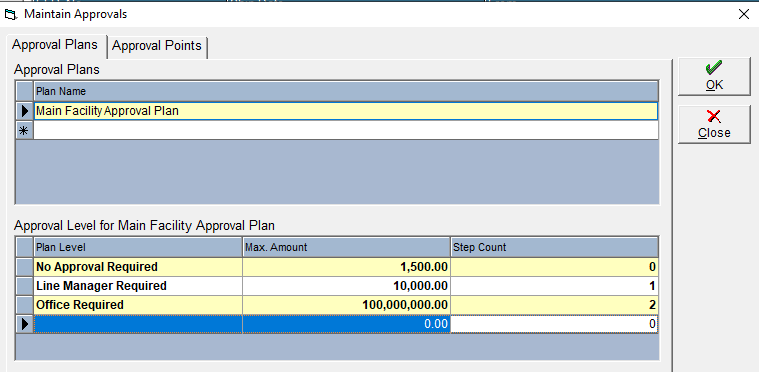Image resolution: width=759 pixels, height=372 pixels.
Task: Click the Plan Level column header
Action: point(138,247)
